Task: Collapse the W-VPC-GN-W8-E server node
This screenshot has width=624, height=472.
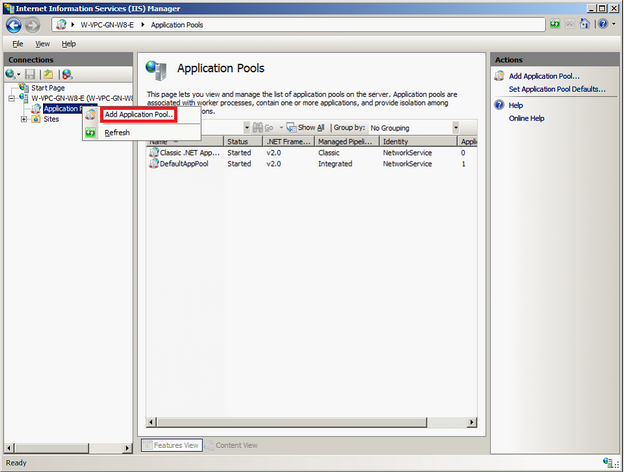Action: (x=12, y=98)
